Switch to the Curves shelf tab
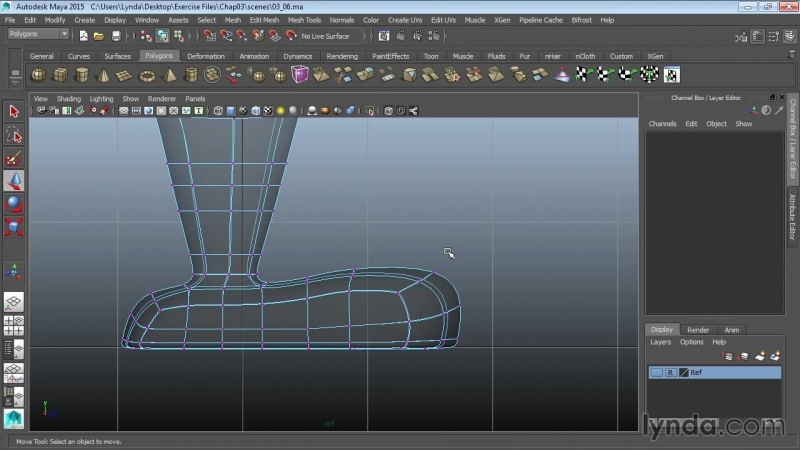This screenshot has width=800, height=450. (x=79, y=56)
